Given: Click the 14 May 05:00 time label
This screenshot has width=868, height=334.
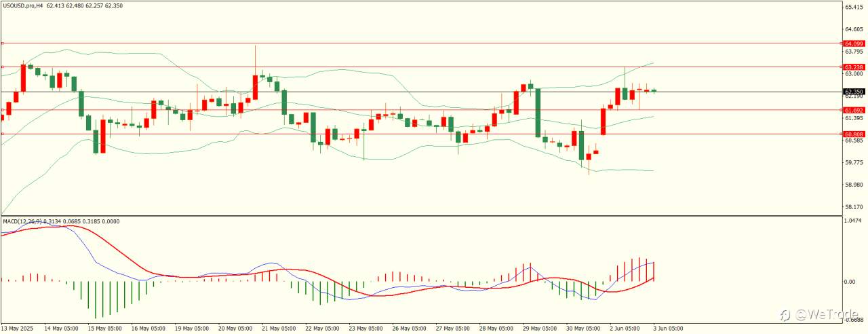Looking at the screenshot, I should point(61,329).
